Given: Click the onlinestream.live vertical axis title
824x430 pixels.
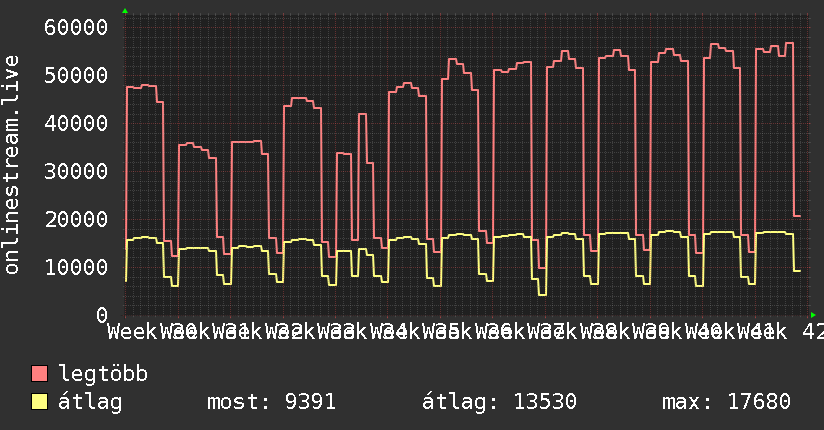Looking at the screenshot, I should [x=11, y=165].
